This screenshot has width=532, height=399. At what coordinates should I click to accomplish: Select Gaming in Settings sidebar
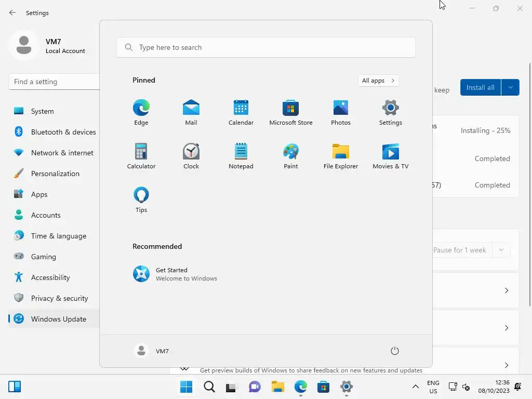pos(54,257)
